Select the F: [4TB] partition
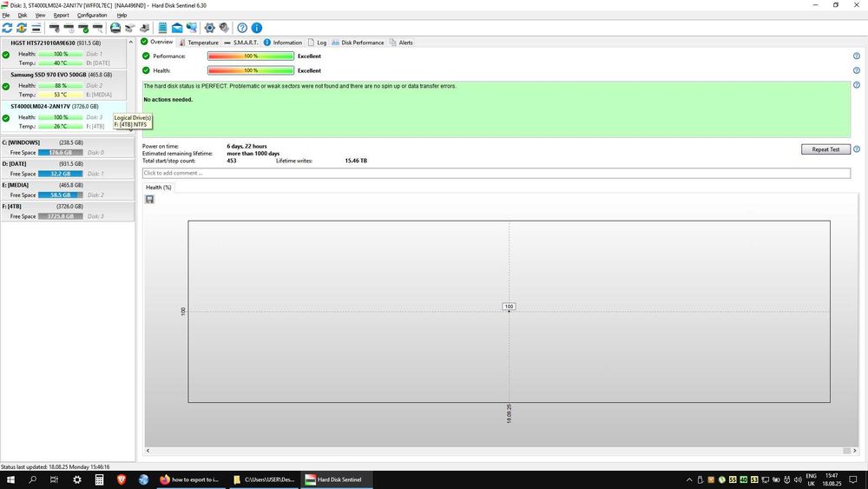 pos(67,212)
